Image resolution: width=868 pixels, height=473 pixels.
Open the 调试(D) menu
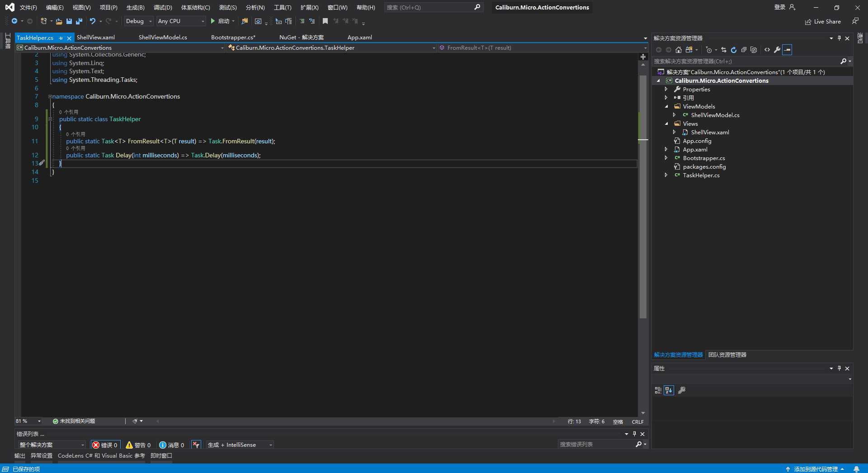[x=163, y=8]
